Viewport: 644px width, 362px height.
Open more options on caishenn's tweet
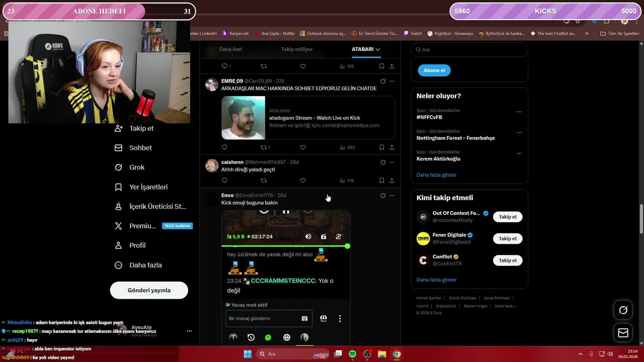pyautogui.click(x=392, y=162)
